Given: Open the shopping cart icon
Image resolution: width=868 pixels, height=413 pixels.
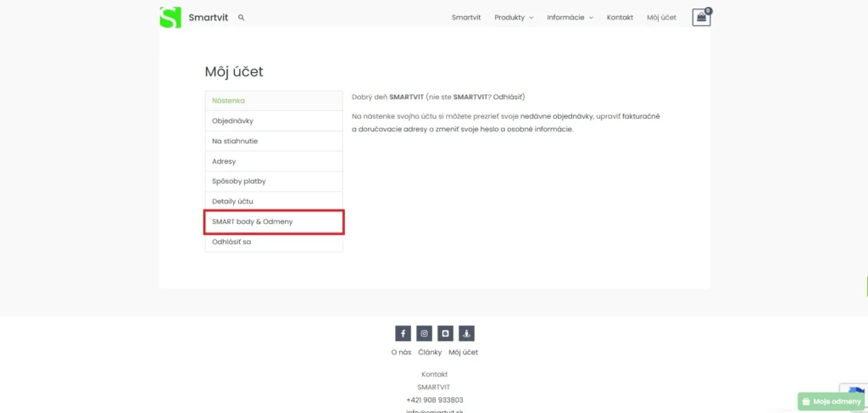Looking at the screenshot, I should [701, 17].
